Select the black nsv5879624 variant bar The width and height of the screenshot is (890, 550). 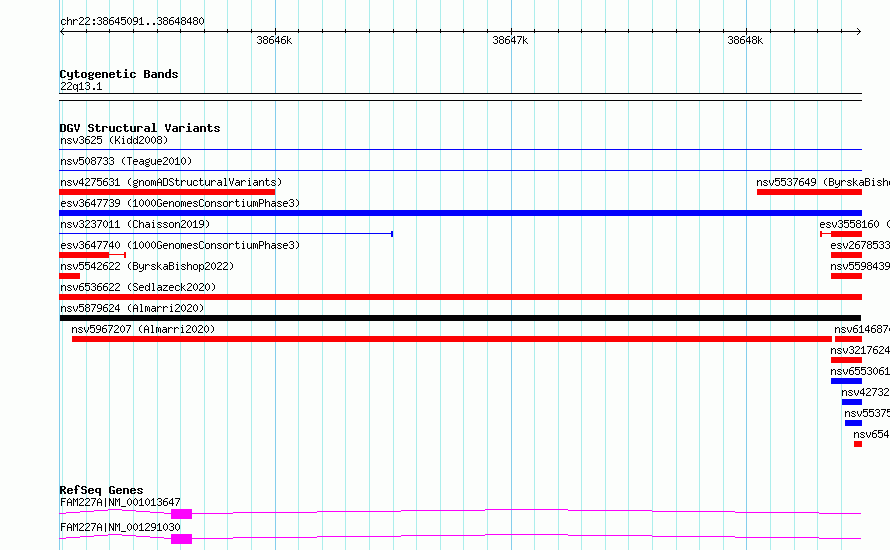[460, 318]
